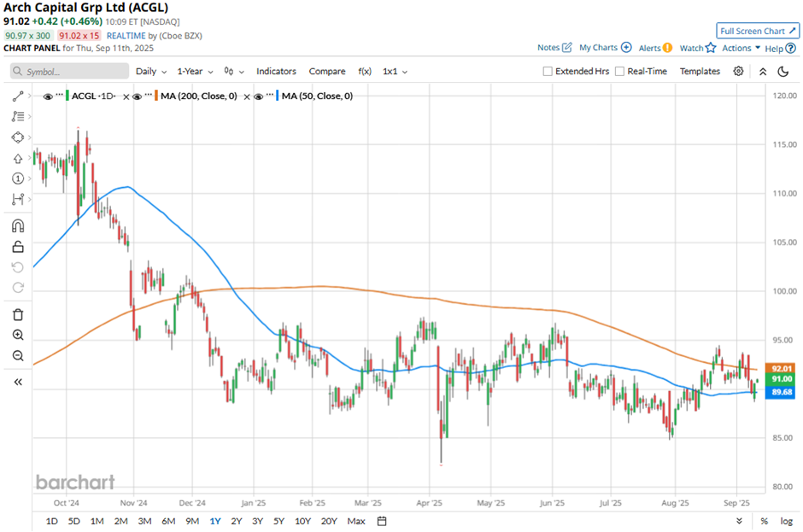Focus the Symbol search field

[70, 71]
